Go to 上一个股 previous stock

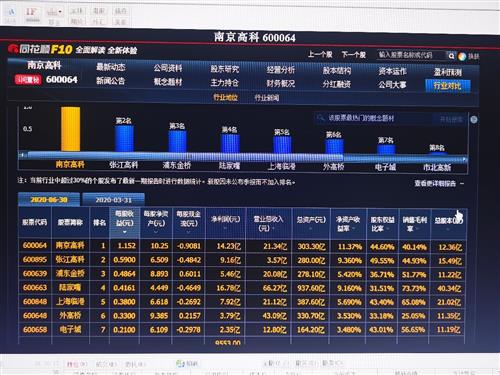(x=320, y=54)
